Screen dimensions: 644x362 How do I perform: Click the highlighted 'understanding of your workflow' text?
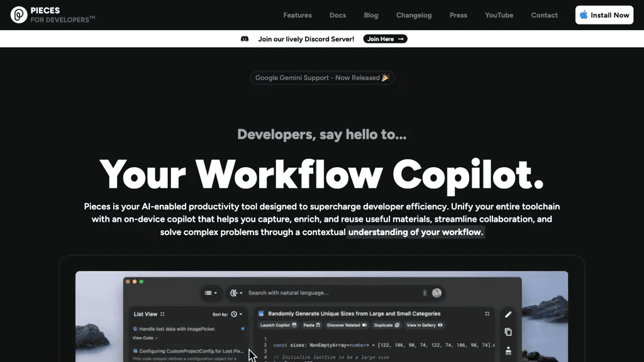tap(416, 232)
